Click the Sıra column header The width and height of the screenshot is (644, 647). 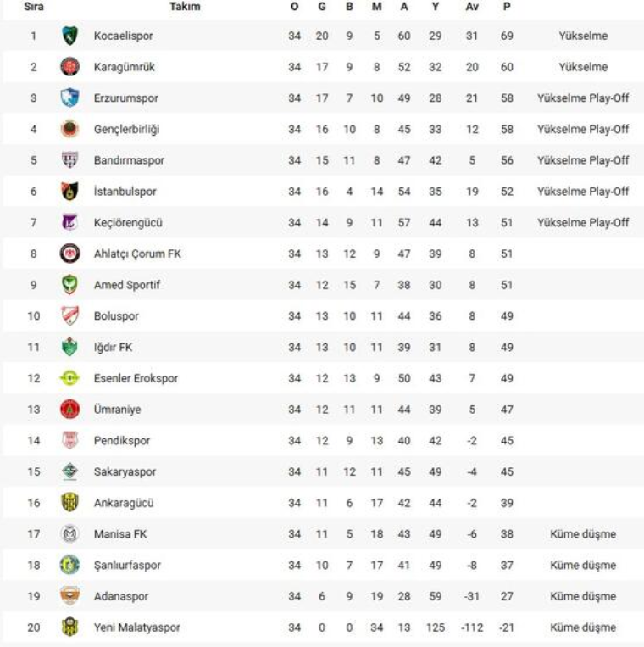click(x=34, y=7)
